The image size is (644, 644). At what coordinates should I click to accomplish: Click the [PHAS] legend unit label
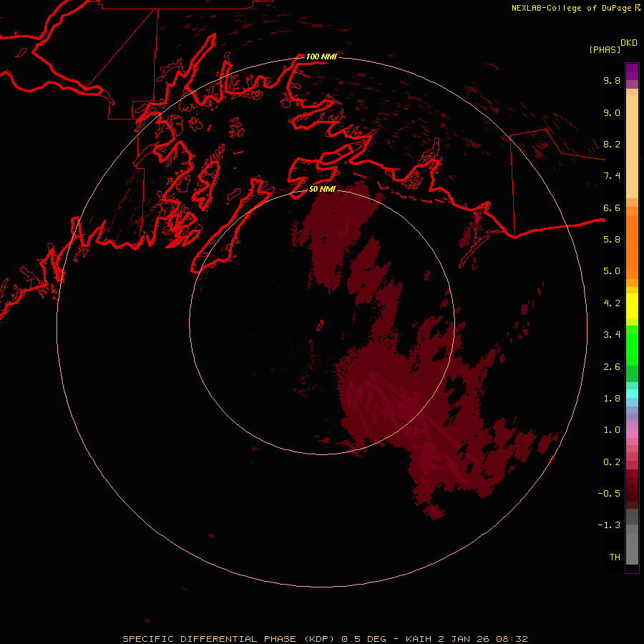click(x=605, y=49)
